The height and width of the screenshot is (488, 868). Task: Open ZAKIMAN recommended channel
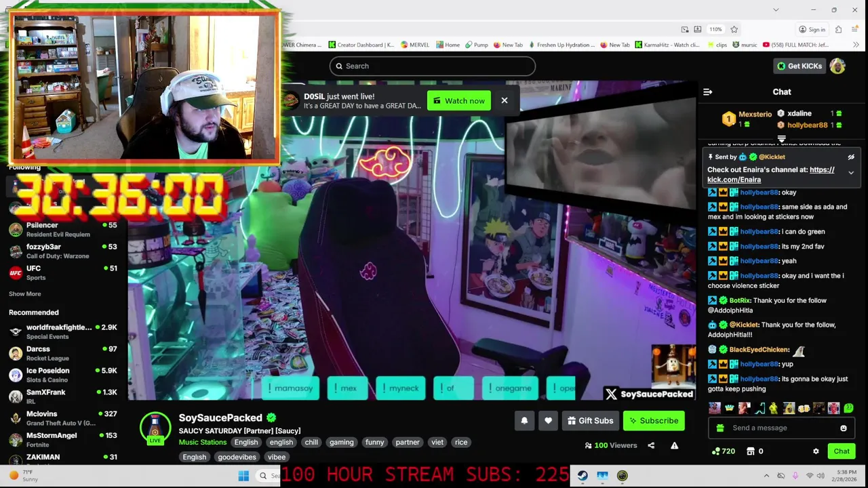click(x=62, y=459)
